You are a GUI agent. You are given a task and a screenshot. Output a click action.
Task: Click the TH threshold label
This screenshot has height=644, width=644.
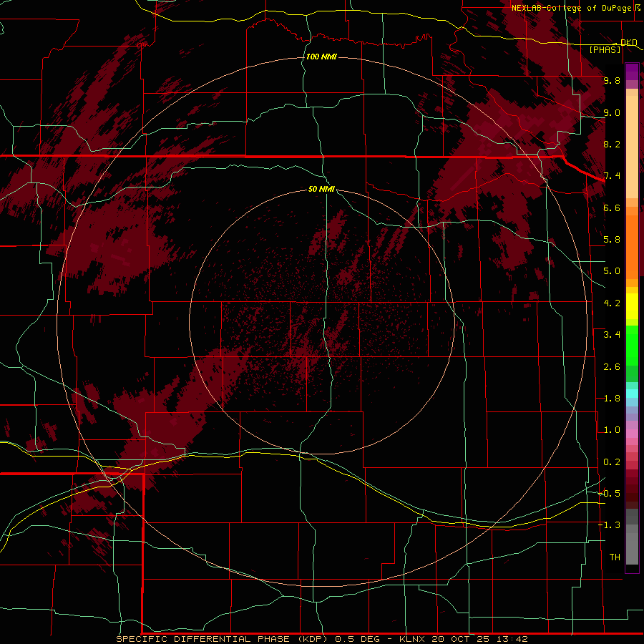pos(615,557)
